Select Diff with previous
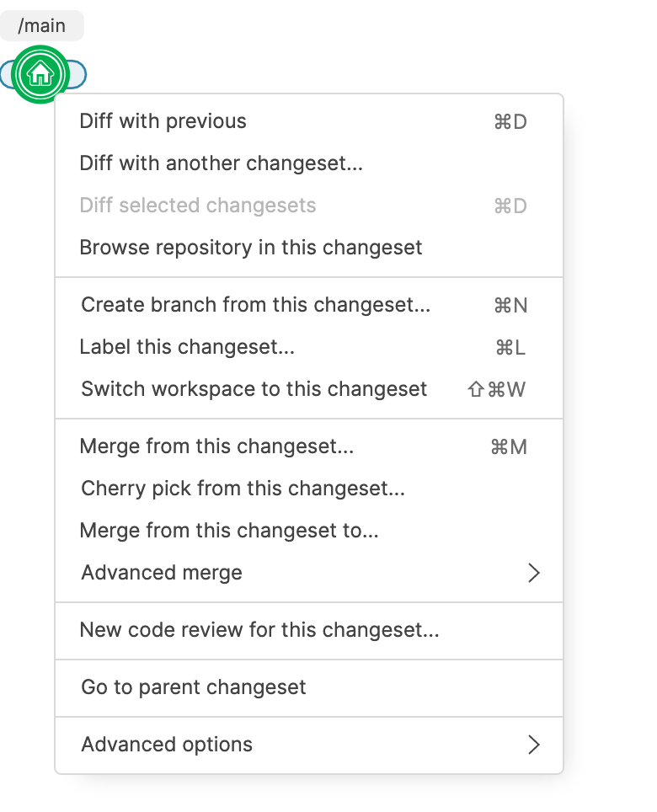The width and height of the screenshot is (657, 812). [x=163, y=121]
